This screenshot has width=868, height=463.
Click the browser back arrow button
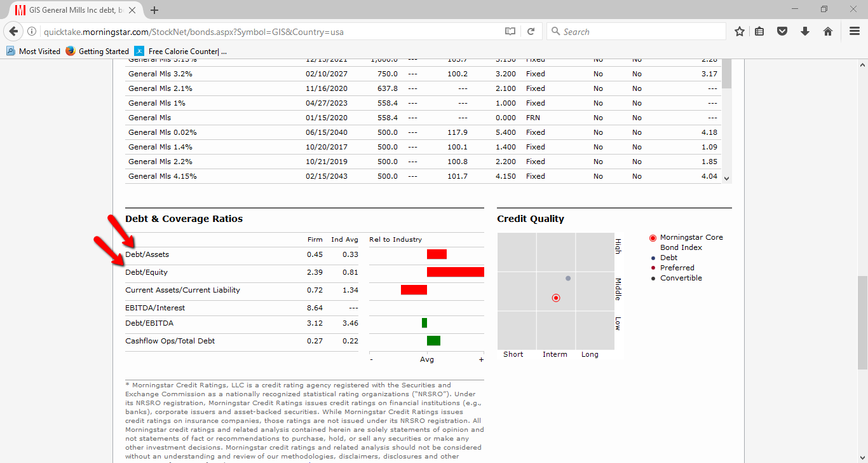point(13,31)
